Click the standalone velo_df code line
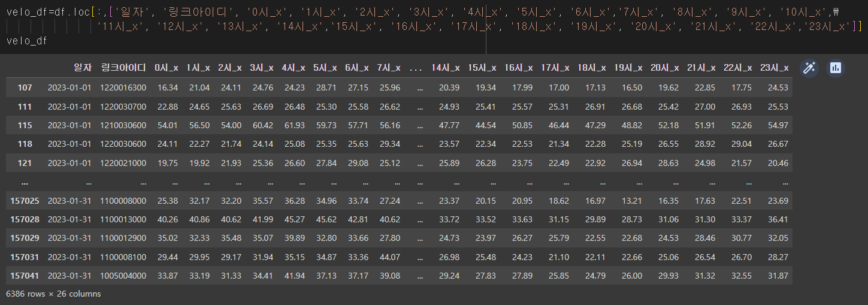The width and height of the screenshot is (868, 305). coord(26,41)
